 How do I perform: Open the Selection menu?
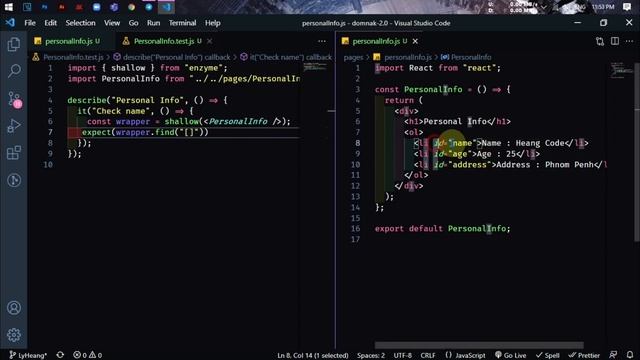tap(80, 23)
